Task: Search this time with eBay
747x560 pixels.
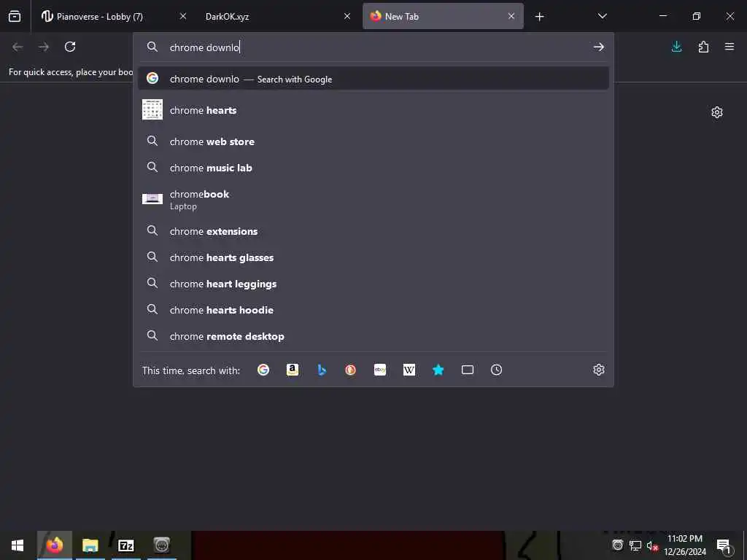Action: click(379, 370)
